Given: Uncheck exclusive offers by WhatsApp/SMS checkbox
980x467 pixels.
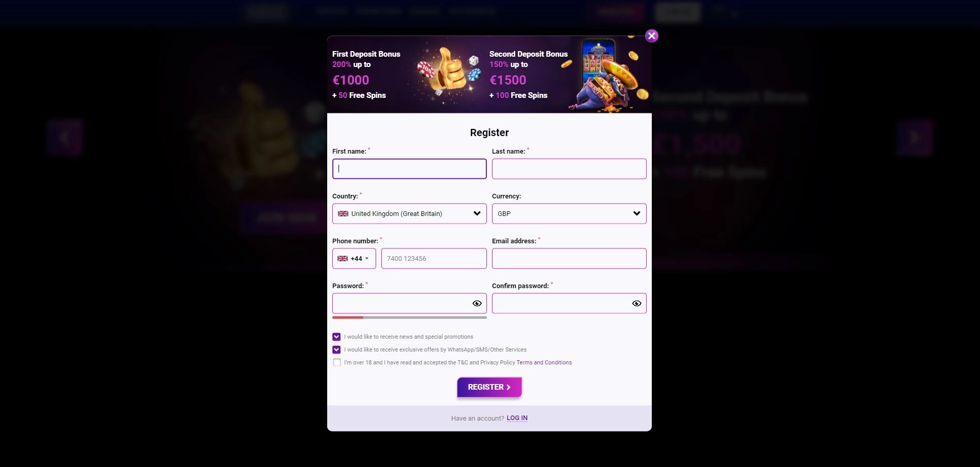Looking at the screenshot, I should [x=336, y=349].
